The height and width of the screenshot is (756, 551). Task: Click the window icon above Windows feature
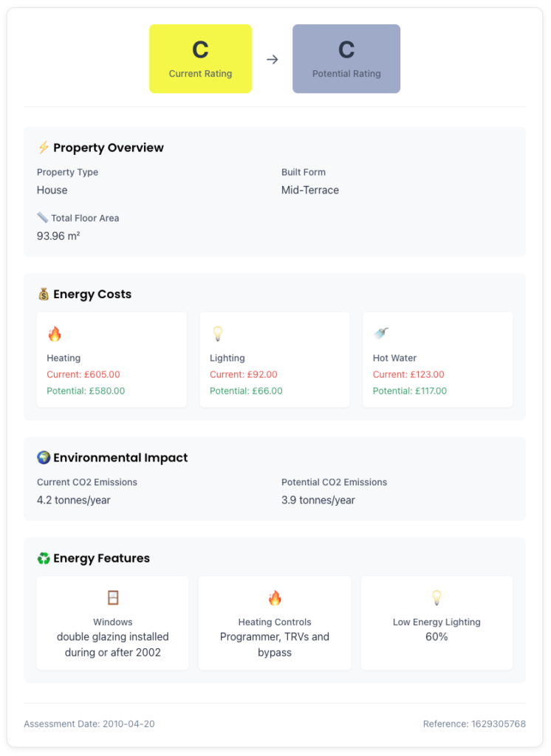pos(112,598)
